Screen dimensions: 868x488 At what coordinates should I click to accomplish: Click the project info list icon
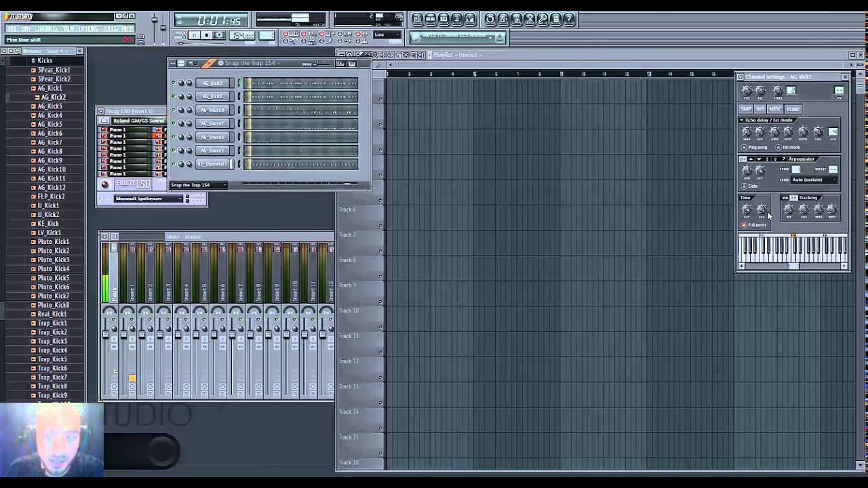pyautogui.click(x=555, y=19)
